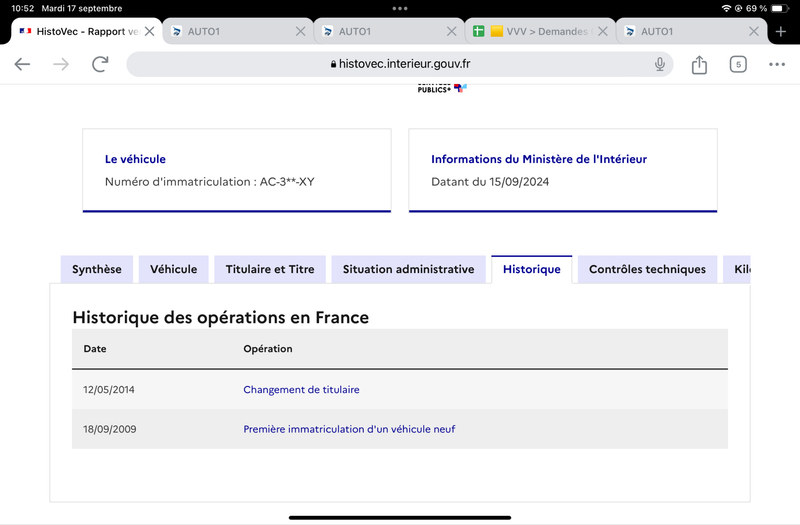
Task: Click the Le véhicule card title
Action: coord(135,159)
